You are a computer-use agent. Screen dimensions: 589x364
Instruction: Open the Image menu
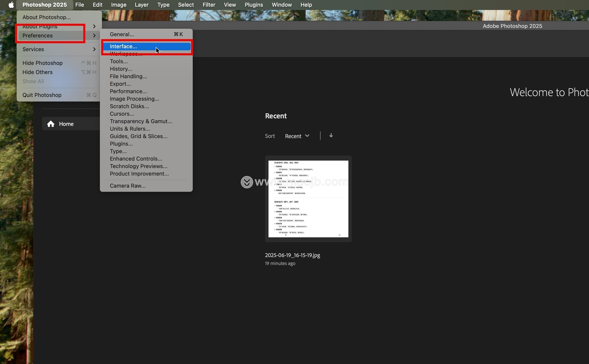click(119, 5)
